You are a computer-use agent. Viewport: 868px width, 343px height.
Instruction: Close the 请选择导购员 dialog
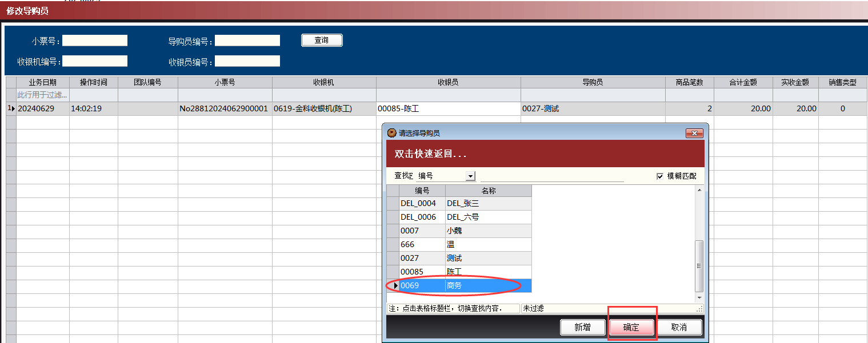(694, 133)
